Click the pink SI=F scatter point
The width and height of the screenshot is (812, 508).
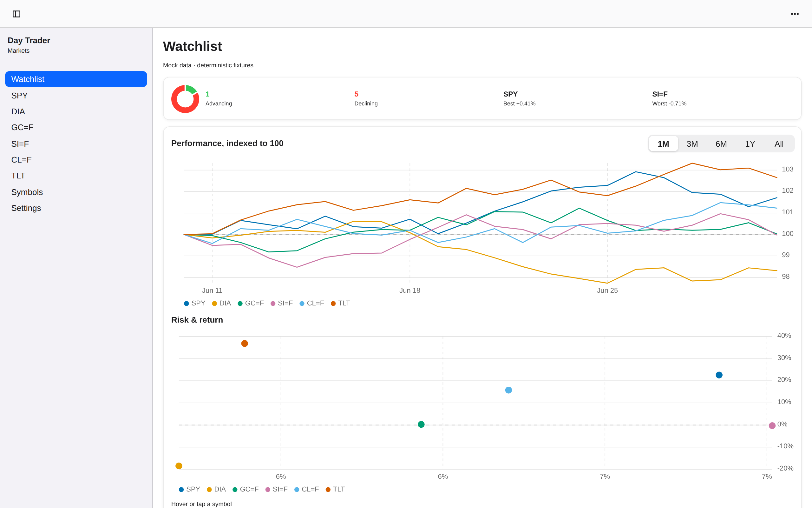772,426
